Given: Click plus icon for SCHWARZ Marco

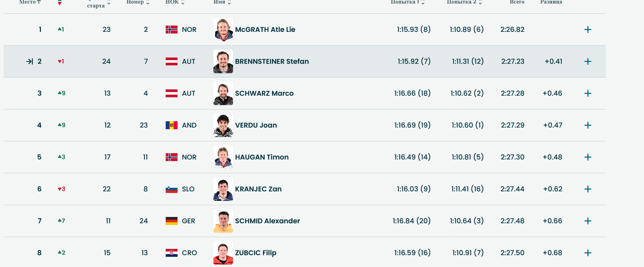Looking at the screenshot, I should point(588,93).
